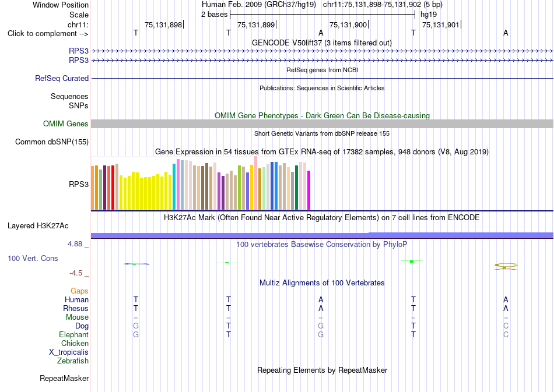Click the Common dbSNP(155) track label

coord(52,142)
